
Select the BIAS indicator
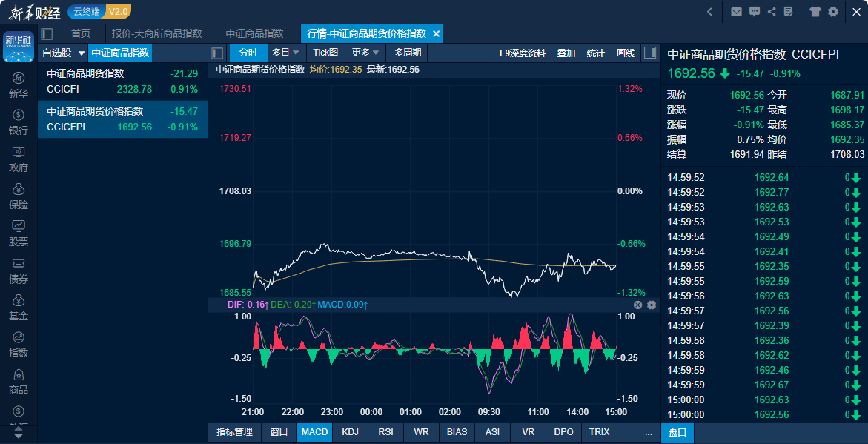tap(457, 432)
